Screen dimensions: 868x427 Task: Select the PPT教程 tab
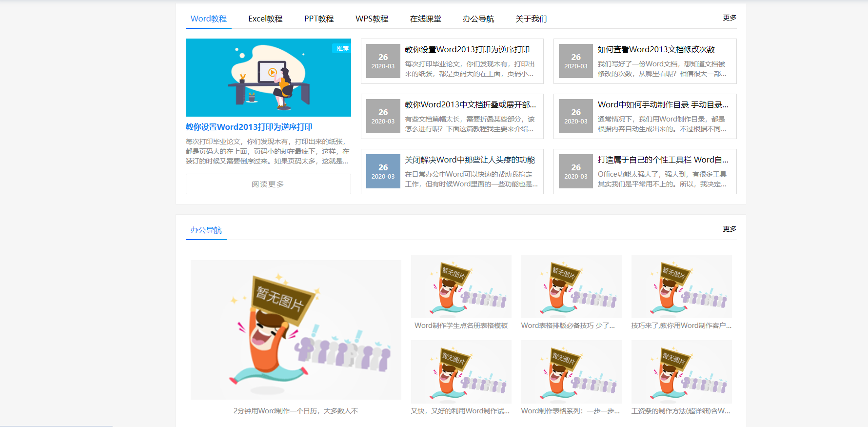319,19
